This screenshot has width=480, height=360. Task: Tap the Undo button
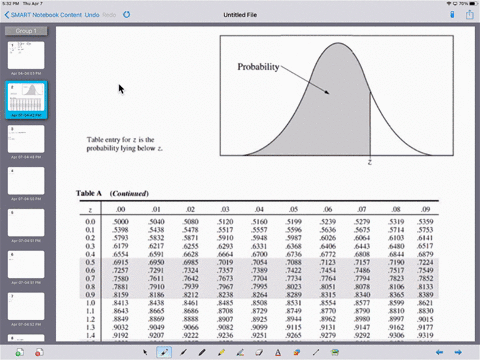pyautogui.click(x=92, y=15)
